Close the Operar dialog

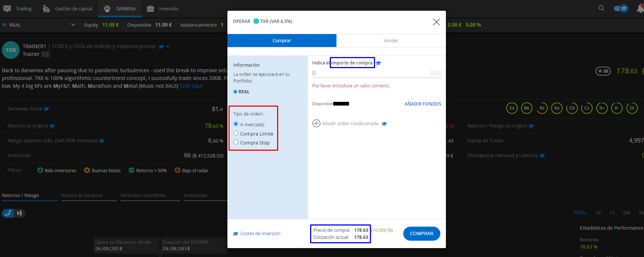[x=436, y=22]
